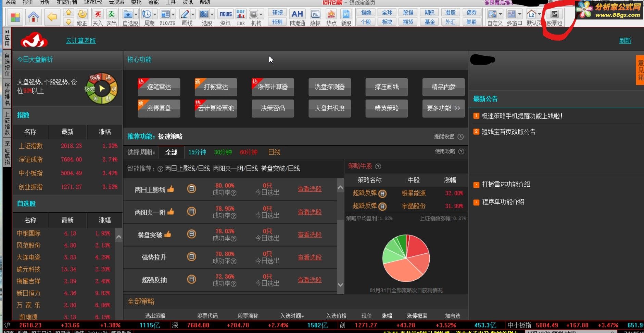Click the F10/F9 info icon
Screen dimensions: 644x333
pyautogui.click(x=165, y=14)
